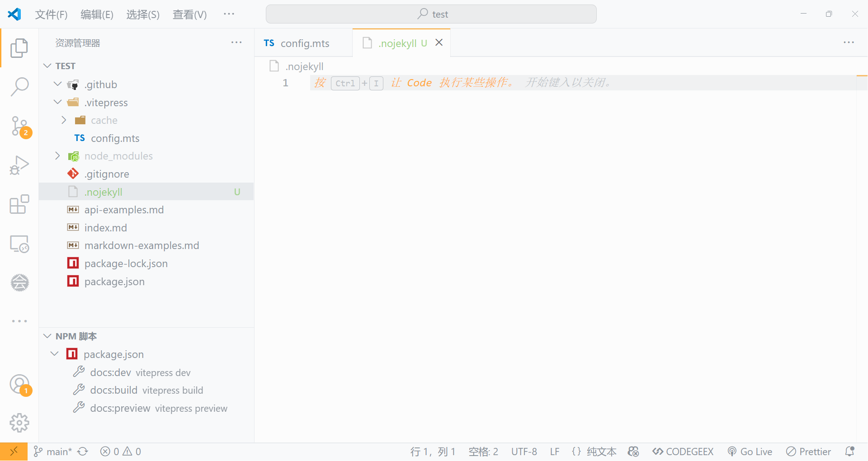Screen dimensions: 868x461
Task: Open notifications bell in status bar
Action: (849, 452)
